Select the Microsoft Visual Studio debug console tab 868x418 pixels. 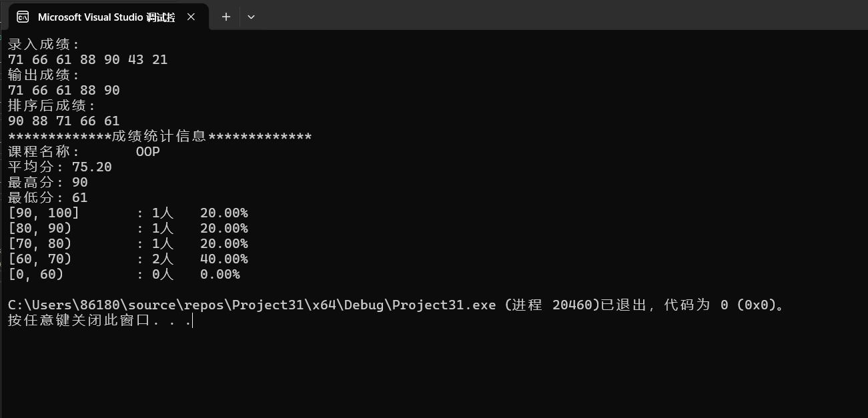tap(107, 17)
